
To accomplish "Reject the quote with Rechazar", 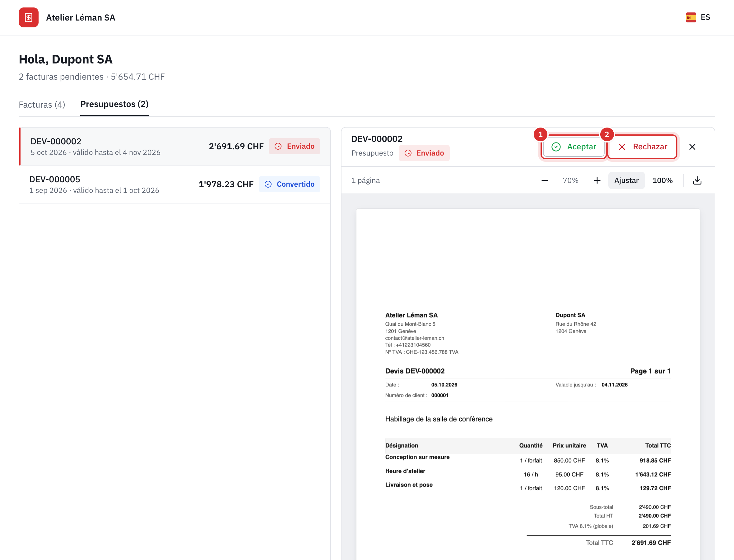I will pyautogui.click(x=642, y=147).
